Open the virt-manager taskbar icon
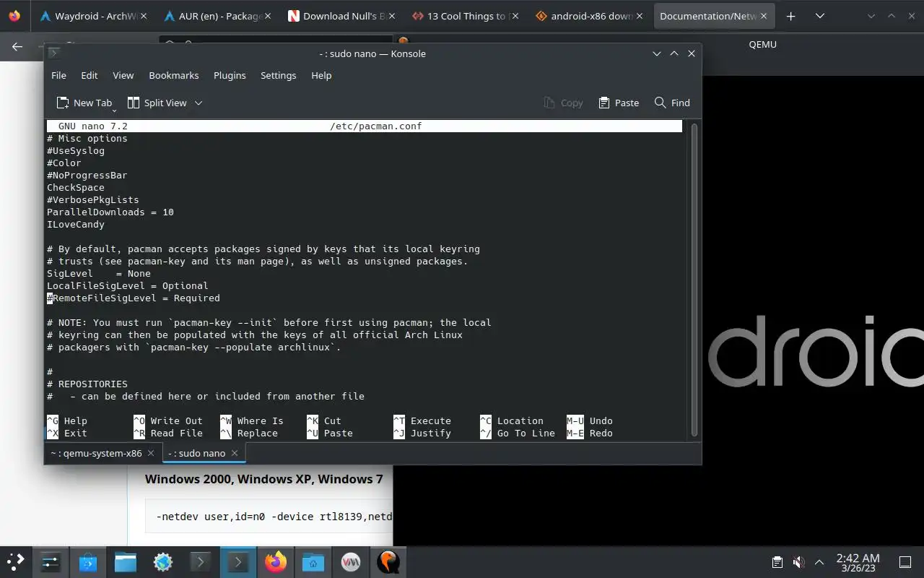The width and height of the screenshot is (924, 578). 351,562
